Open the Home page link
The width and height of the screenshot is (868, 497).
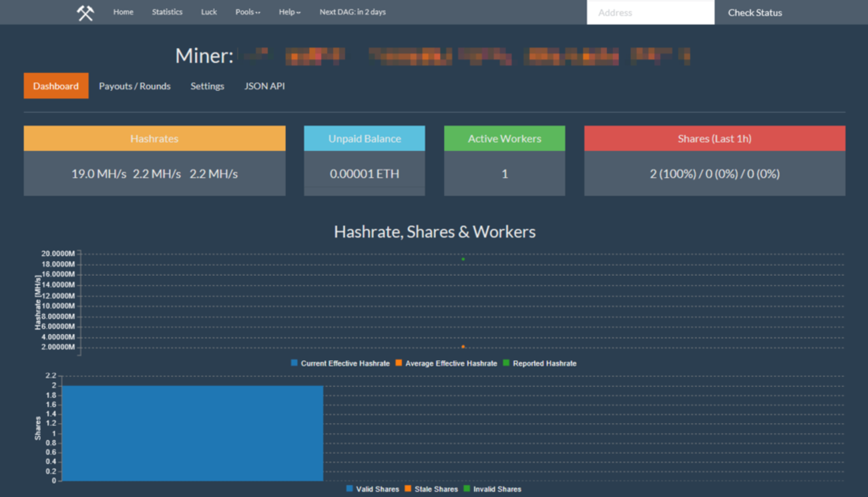123,12
